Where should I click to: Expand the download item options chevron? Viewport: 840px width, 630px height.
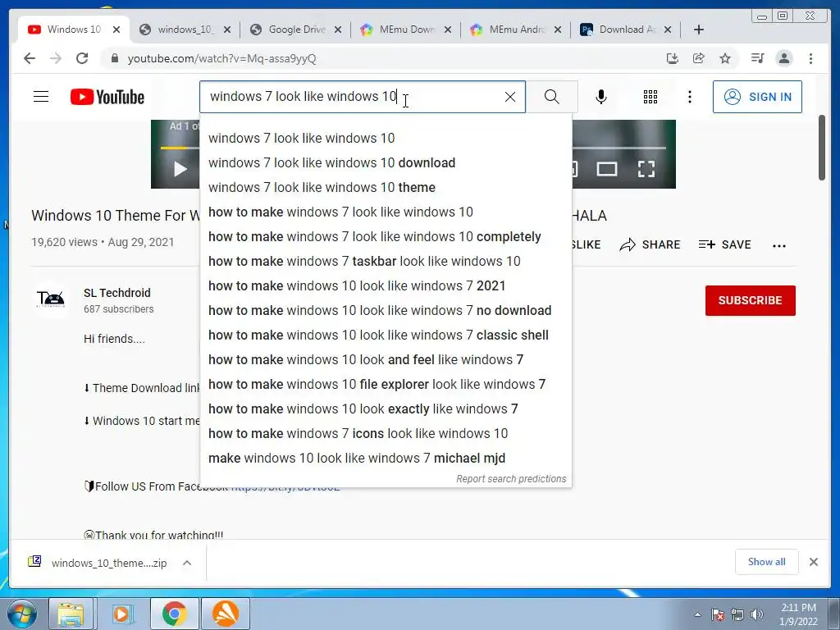pos(187,563)
